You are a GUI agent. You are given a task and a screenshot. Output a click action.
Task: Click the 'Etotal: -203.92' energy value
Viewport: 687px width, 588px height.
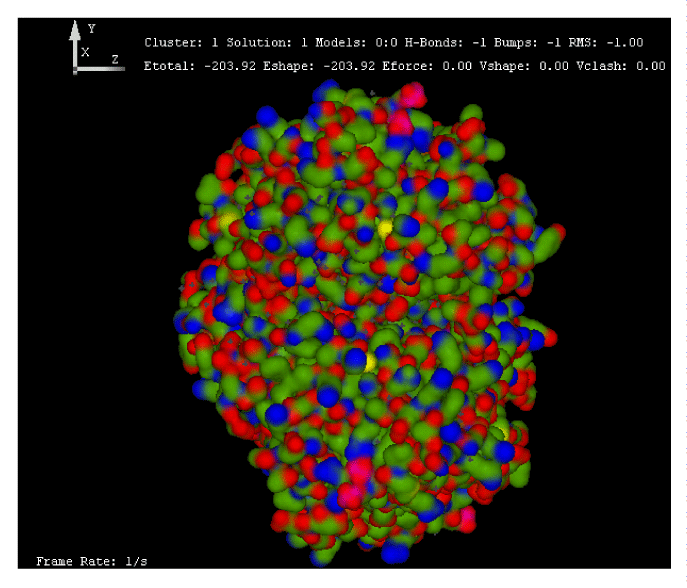200,66
